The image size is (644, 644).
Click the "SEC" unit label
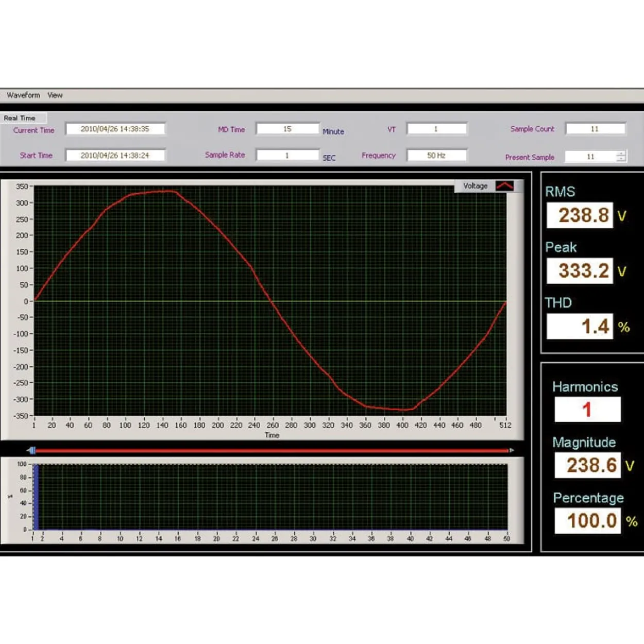pyautogui.click(x=329, y=158)
